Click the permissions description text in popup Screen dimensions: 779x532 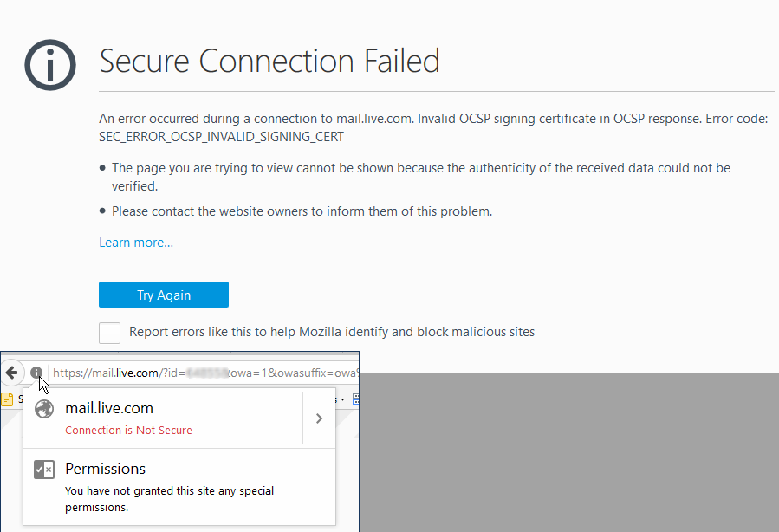(x=170, y=499)
